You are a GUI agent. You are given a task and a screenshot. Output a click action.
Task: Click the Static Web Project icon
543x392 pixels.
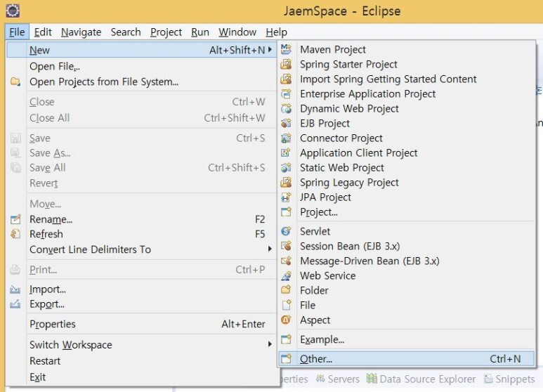pos(286,168)
